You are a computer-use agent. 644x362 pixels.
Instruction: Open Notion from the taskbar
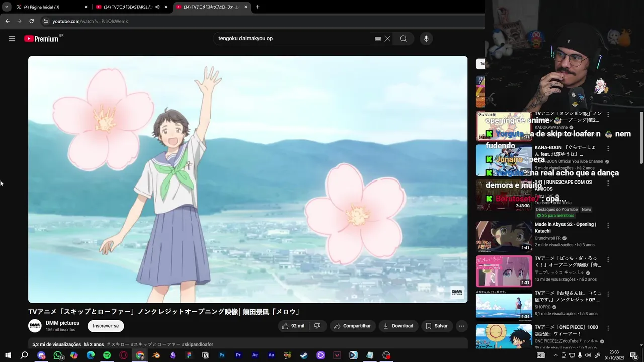pyautogui.click(x=205, y=355)
